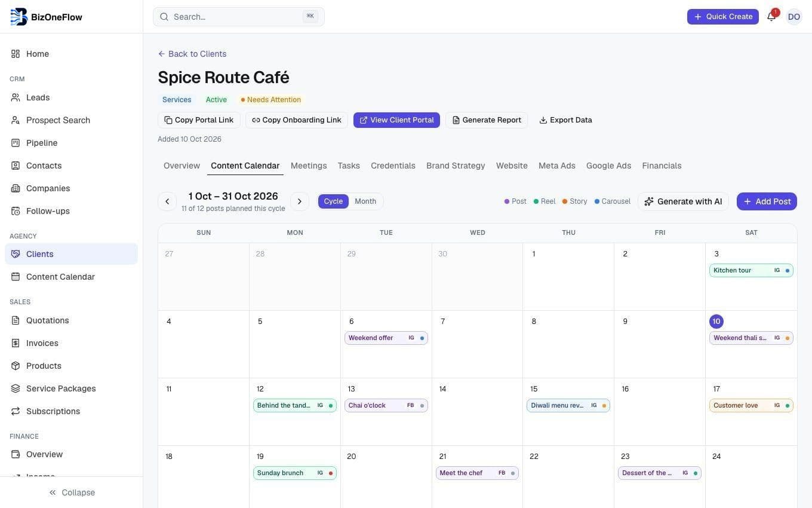This screenshot has height=508, width=812.
Task: Click the search field
Action: [239, 17]
